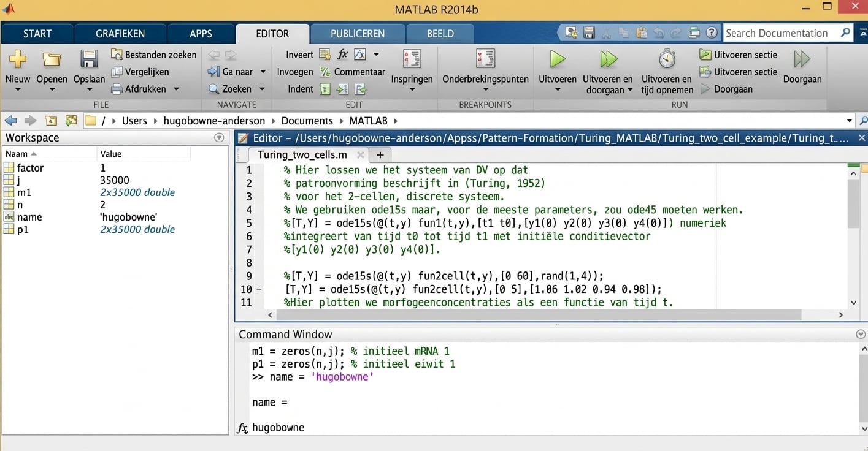Click Users in the address bar path
The height and width of the screenshot is (451, 868).
click(134, 121)
